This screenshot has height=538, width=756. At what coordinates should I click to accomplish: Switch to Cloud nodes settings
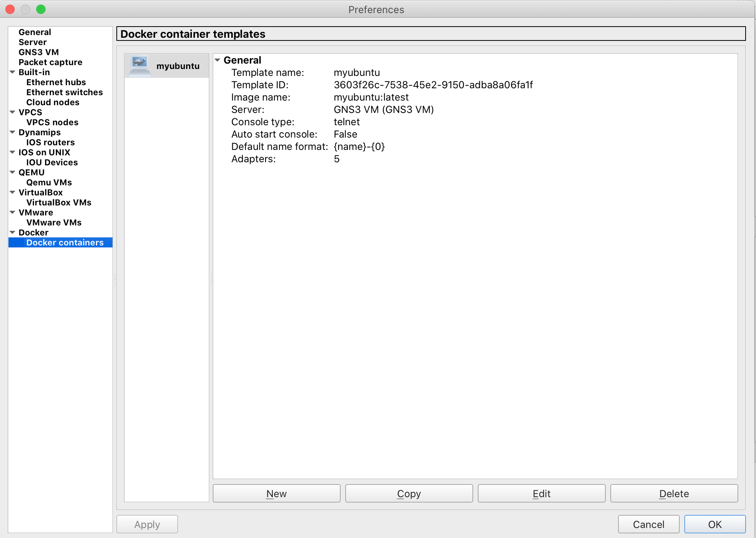coord(52,102)
